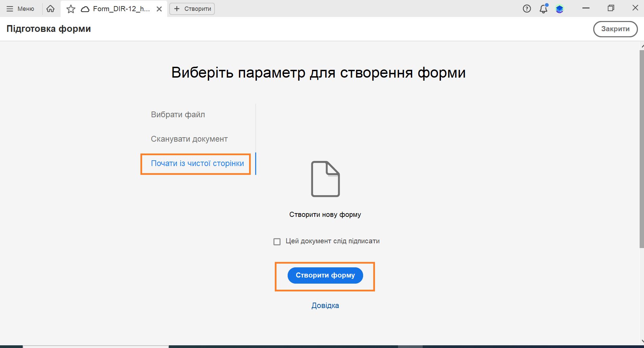Choose 'Вибрати файл' option
644x348 pixels.
point(177,114)
